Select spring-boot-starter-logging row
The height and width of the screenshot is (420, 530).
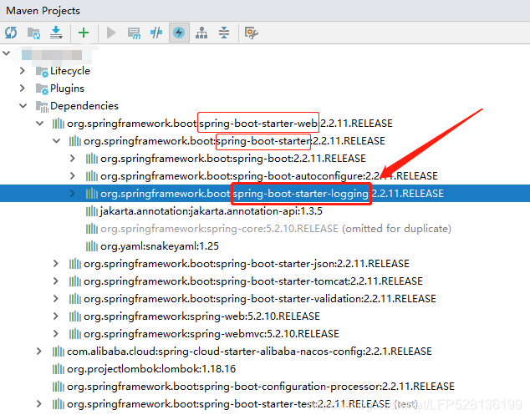[265, 194]
